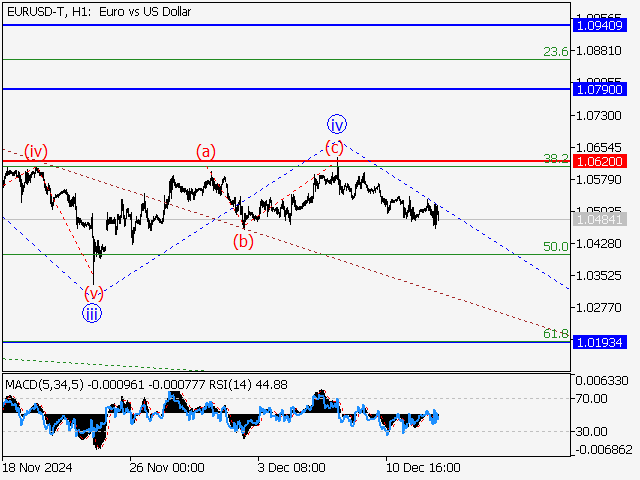Image resolution: width=640 pixels, height=480 pixels.
Task: Select the red (a) wave label
Action: [205, 152]
